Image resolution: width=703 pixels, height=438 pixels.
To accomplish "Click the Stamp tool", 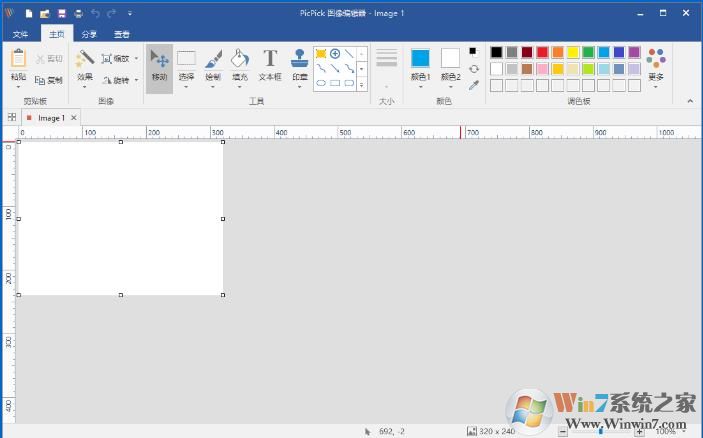I will (x=299, y=65).
